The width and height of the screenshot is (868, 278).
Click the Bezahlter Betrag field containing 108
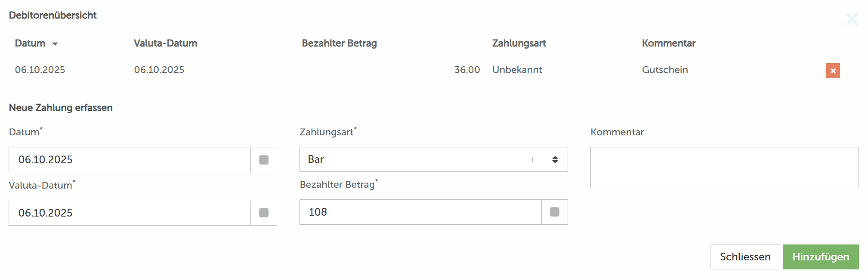[x=420, y=212]
